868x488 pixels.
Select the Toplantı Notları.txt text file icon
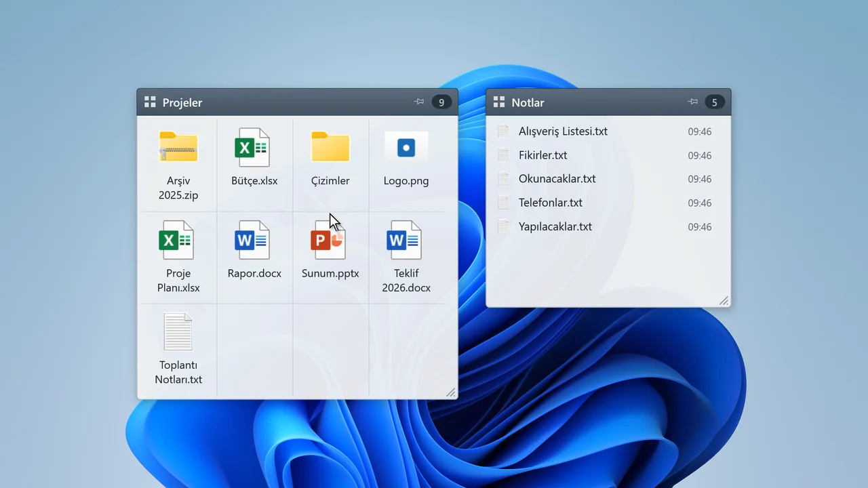pyautogui.click(x=178, y=331)
